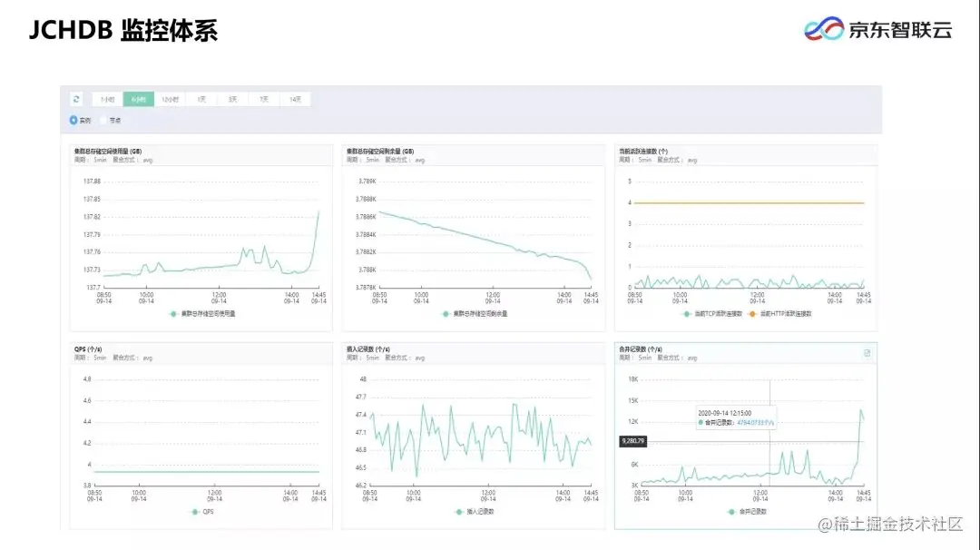Select the 3天 time range tab
The image size is (980, 550).
[x=232, y=99]
